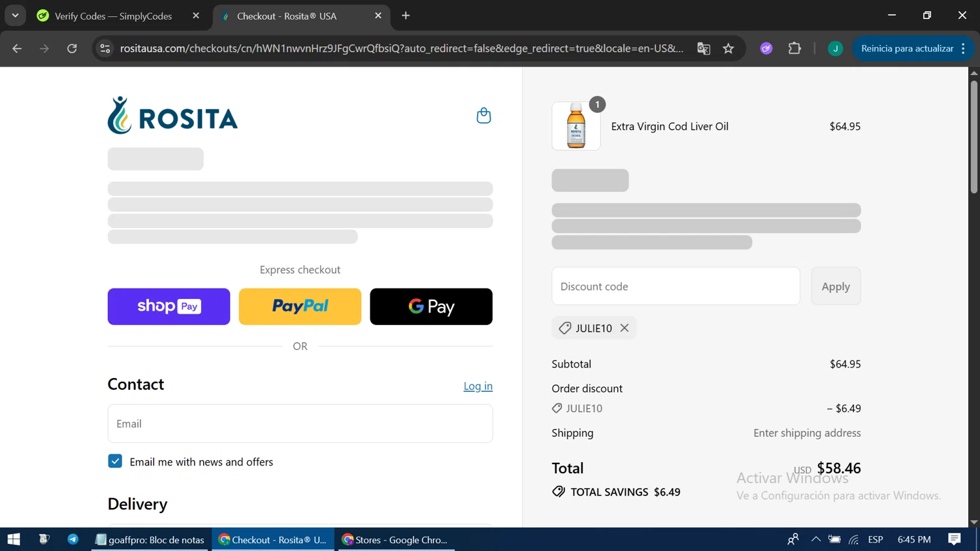Open the tab search dropdown arrow
Viewport: 980px width, 551px height.
(x=15, y=16)
